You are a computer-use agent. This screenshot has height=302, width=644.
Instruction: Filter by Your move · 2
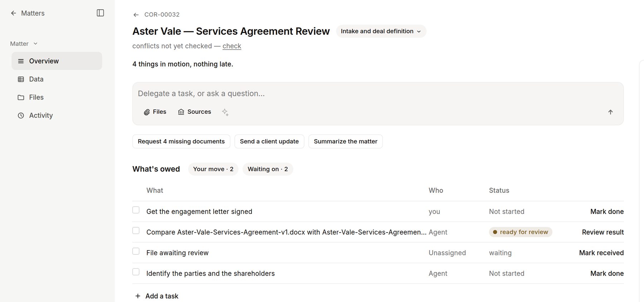(x=213, y=169)
